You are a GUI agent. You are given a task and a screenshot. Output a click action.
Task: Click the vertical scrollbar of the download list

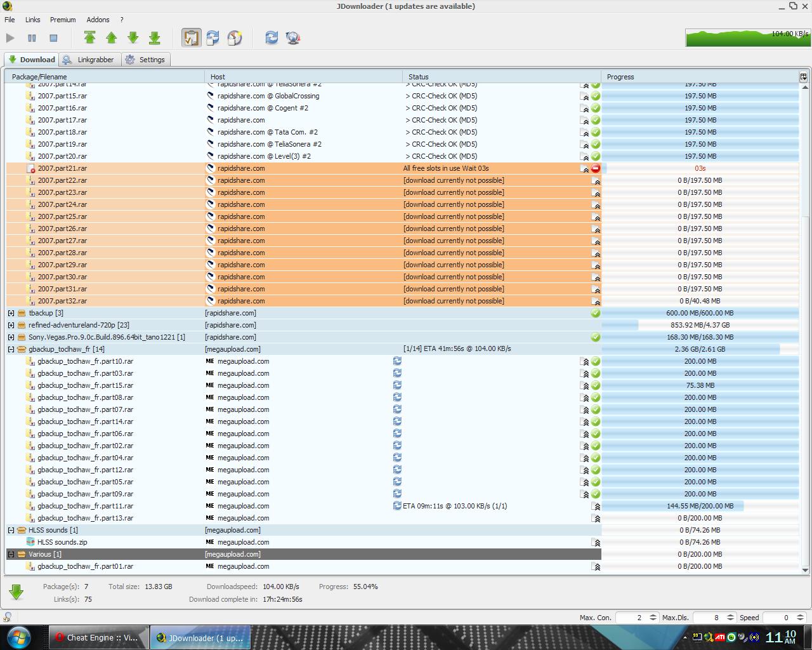pos(805,328)
